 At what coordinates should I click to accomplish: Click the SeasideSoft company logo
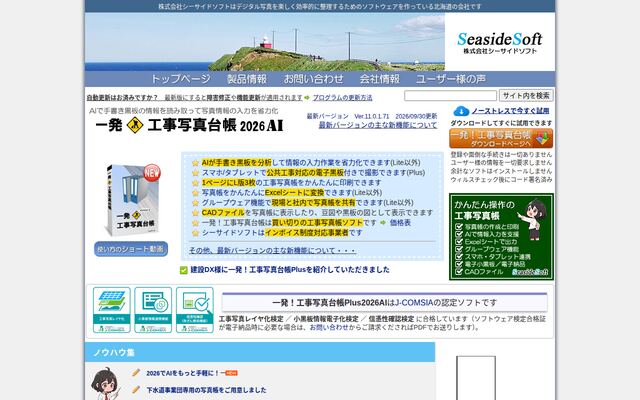pos(500,42)
